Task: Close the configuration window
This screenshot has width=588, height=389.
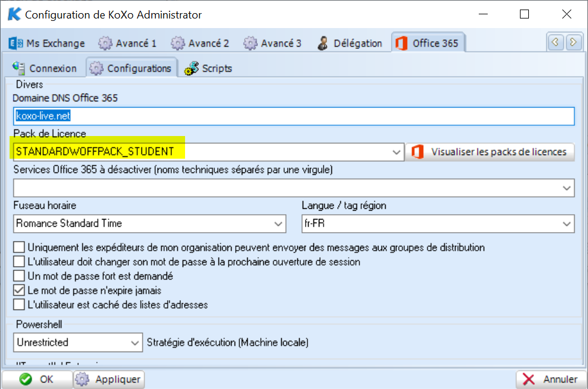Action: (567, 14)
